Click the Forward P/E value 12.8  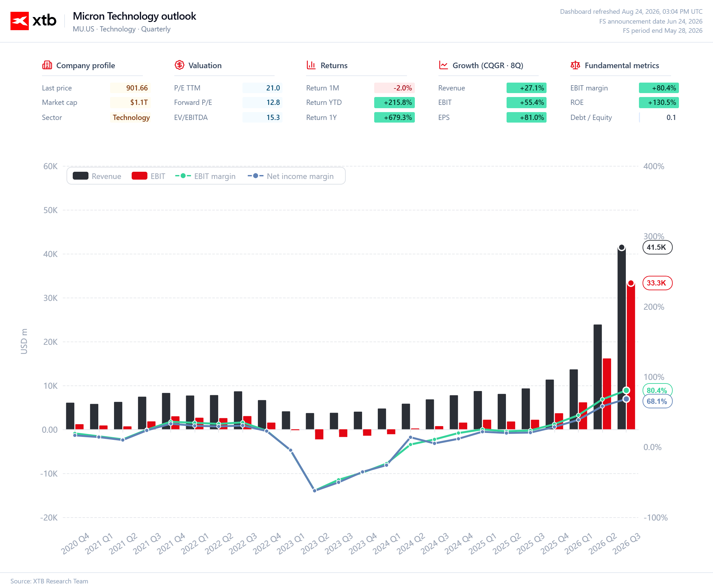(x=262, y=102)
